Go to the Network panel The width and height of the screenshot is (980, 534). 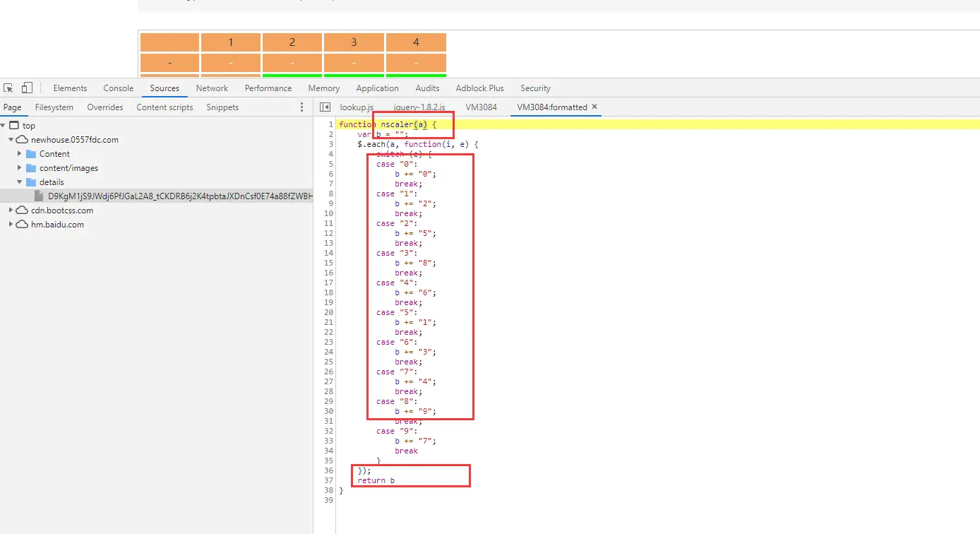coord(212,88)
